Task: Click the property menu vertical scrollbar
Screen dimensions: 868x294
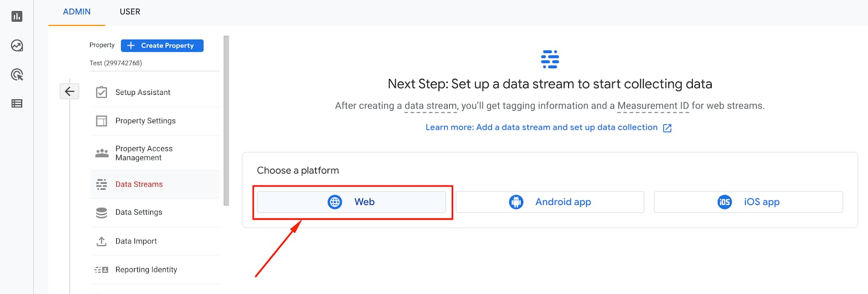Action: click(226, 120)
